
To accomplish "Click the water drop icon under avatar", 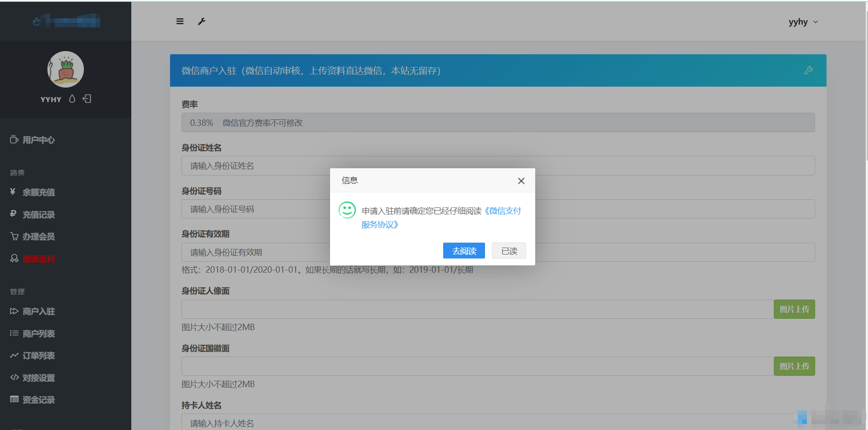I will pos(72,99).
